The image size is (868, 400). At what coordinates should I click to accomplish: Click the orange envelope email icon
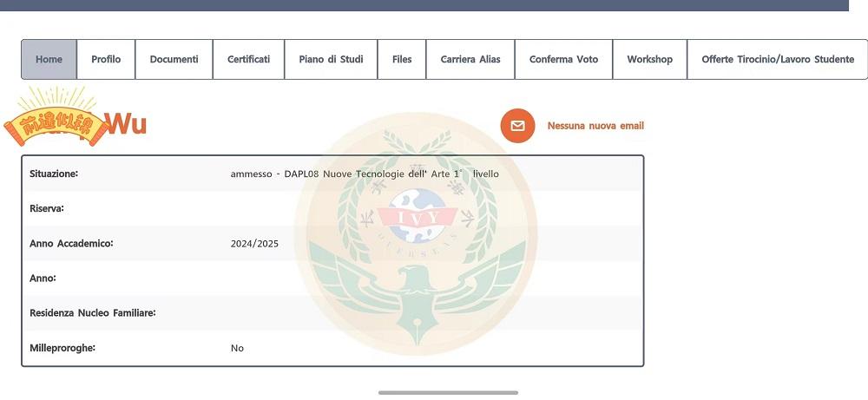[x=517, y=126]
